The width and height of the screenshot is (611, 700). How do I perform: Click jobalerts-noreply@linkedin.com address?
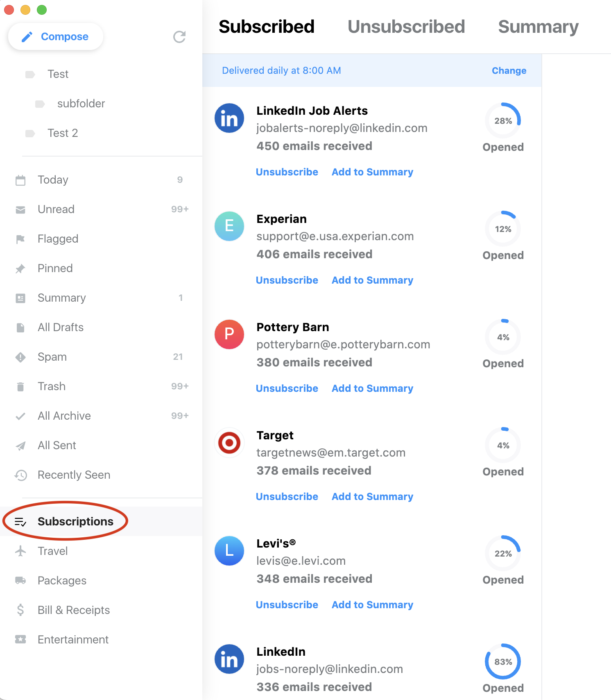coord(342,128)
